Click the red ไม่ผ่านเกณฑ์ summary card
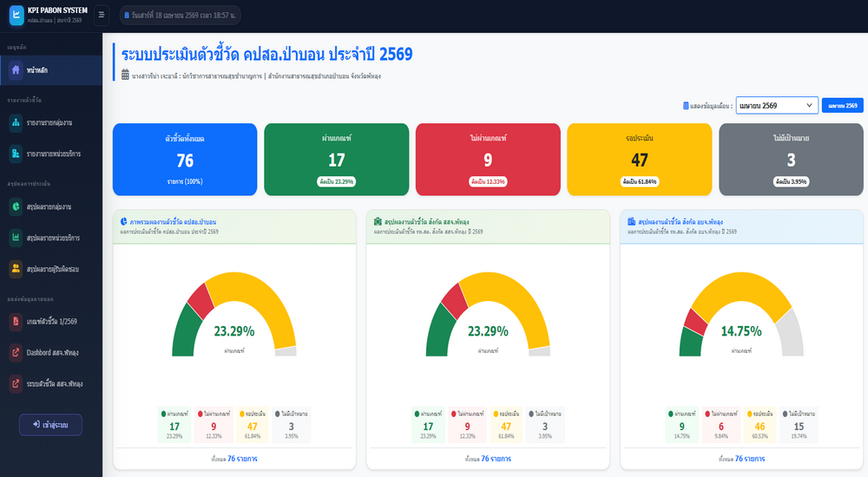The height and width of the screenshot is (477, 868). [x=488, y=159]
